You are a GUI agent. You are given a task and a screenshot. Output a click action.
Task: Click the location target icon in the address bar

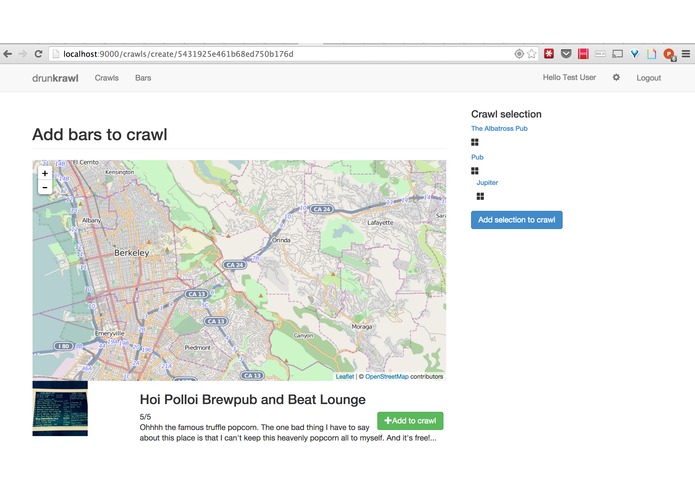[x=519, y=54]
